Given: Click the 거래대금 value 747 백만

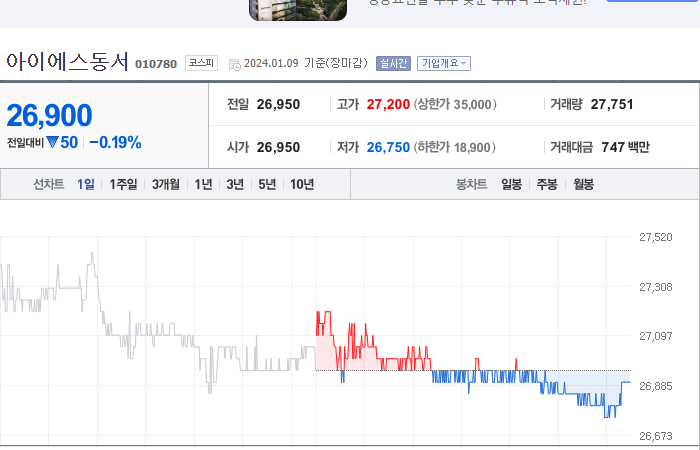Looking at the screenshot, I should (625, 147).
